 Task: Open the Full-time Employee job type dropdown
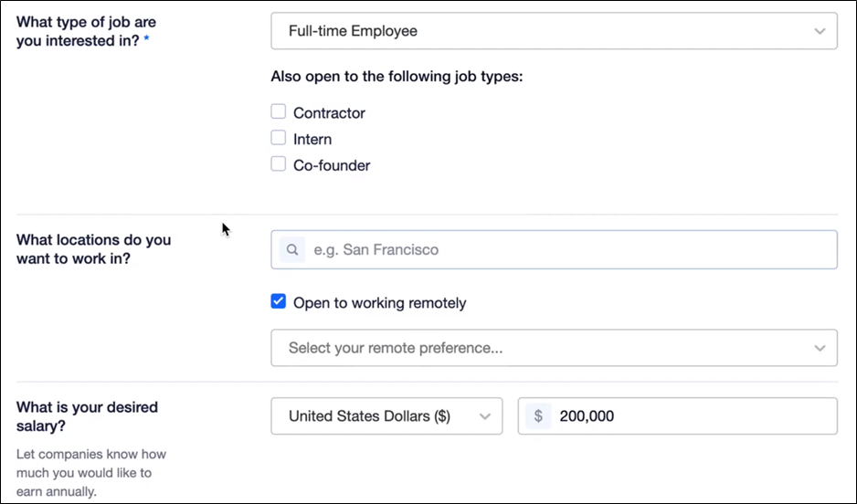point(554,31)
